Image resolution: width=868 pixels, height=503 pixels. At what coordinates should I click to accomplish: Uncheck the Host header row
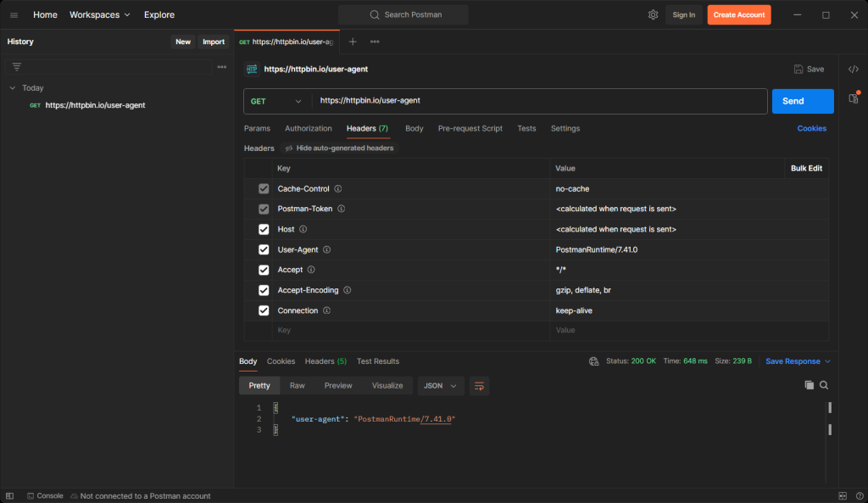[x=264, y=229]
